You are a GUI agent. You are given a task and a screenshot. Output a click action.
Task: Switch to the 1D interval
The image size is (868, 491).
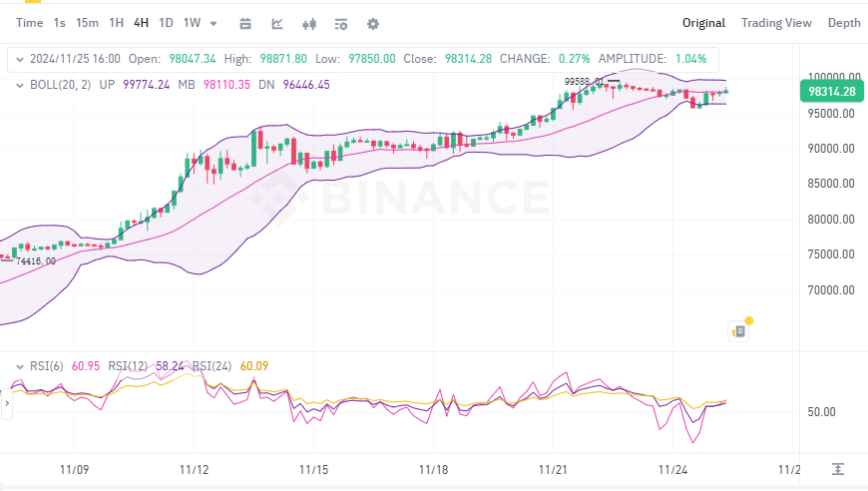(x=166, y=23)
